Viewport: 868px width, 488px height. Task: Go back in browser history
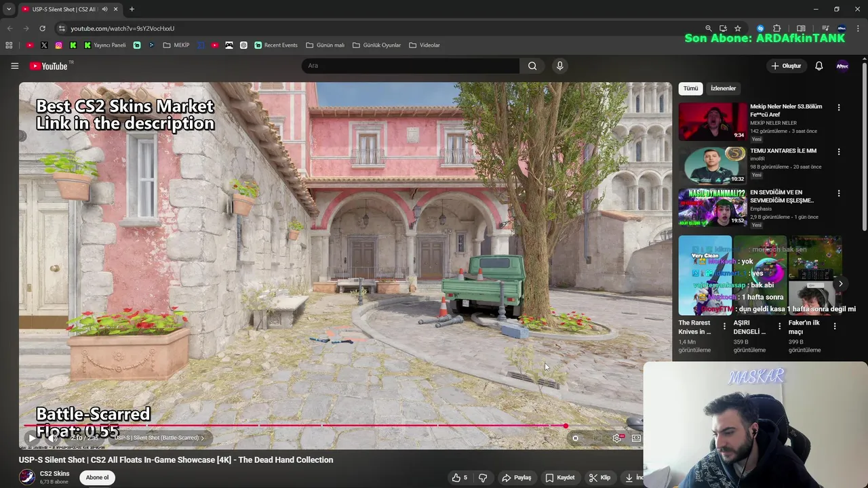pos(9,28)
